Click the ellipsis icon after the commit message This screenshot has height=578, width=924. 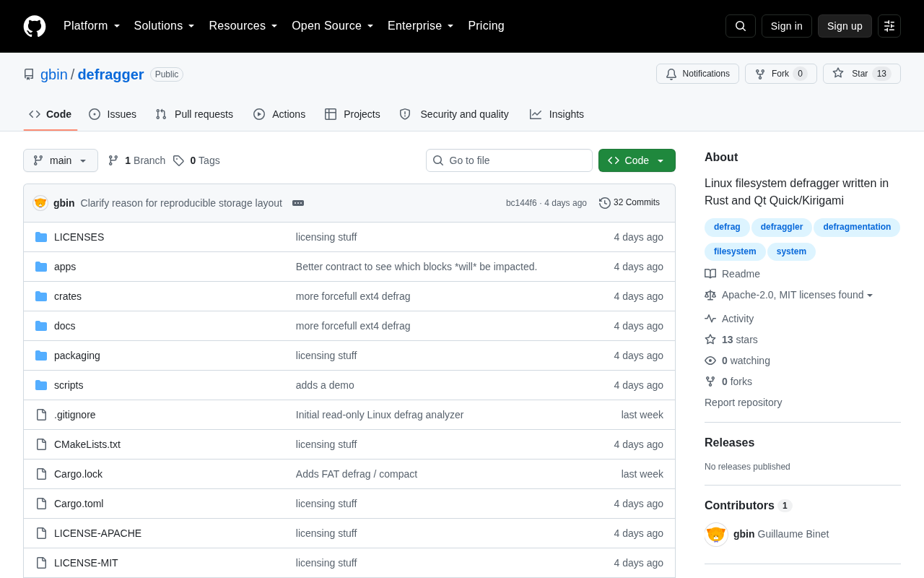[x=298, y=203]
